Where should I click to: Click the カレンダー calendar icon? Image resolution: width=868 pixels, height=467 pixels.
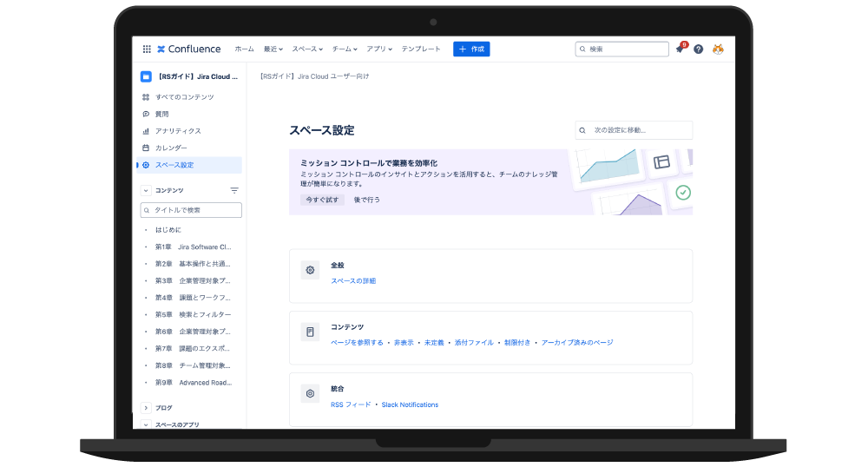pyautogui.click(x=146, y=148)
